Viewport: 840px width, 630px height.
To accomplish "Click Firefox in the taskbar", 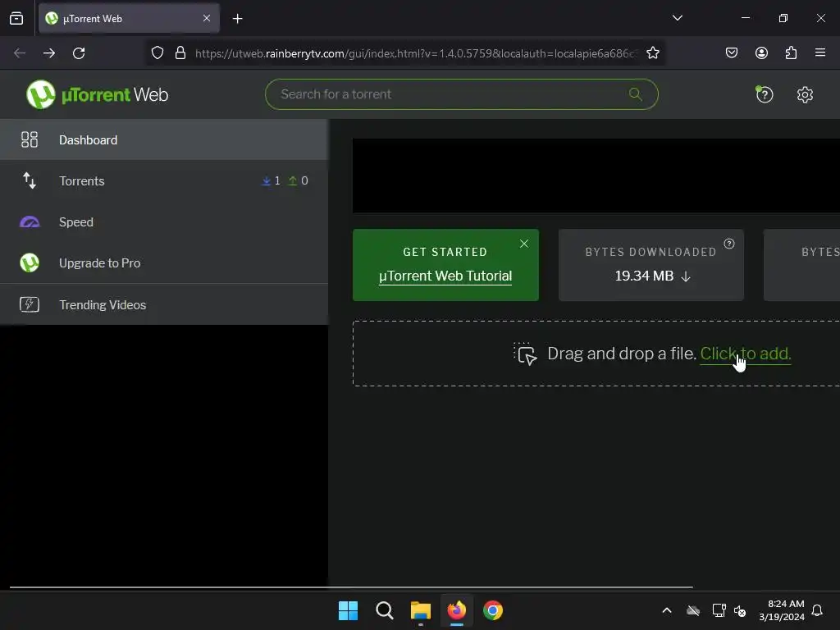I will tap(456, 610).
